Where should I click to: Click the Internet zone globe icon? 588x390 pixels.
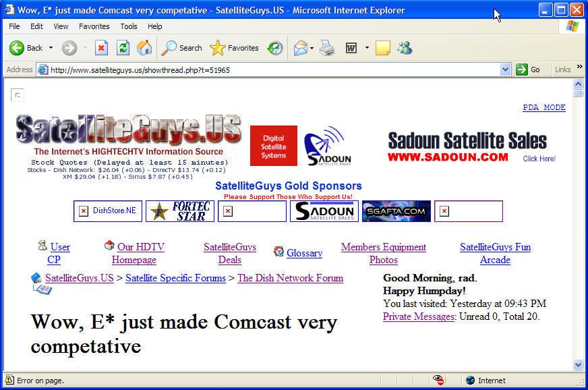click(470, 381)
